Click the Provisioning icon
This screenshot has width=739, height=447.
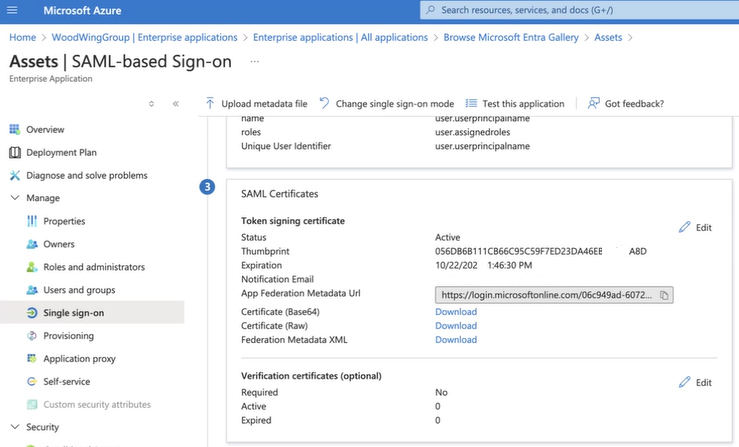[x=32, y=336]
